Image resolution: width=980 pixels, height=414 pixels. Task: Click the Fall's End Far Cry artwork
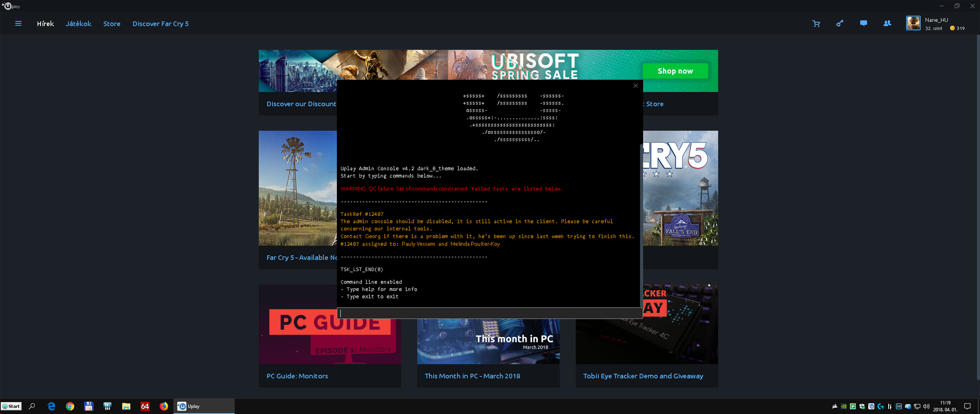click(x=680, y=188)
